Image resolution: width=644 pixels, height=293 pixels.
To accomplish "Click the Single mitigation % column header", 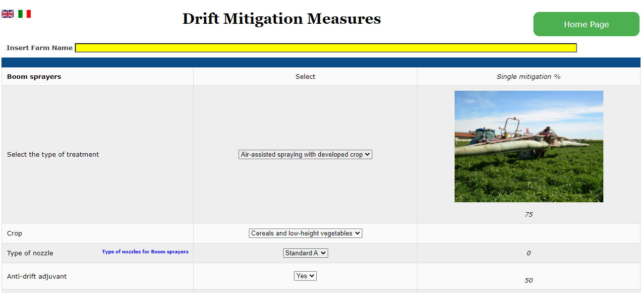I will 528,77.
